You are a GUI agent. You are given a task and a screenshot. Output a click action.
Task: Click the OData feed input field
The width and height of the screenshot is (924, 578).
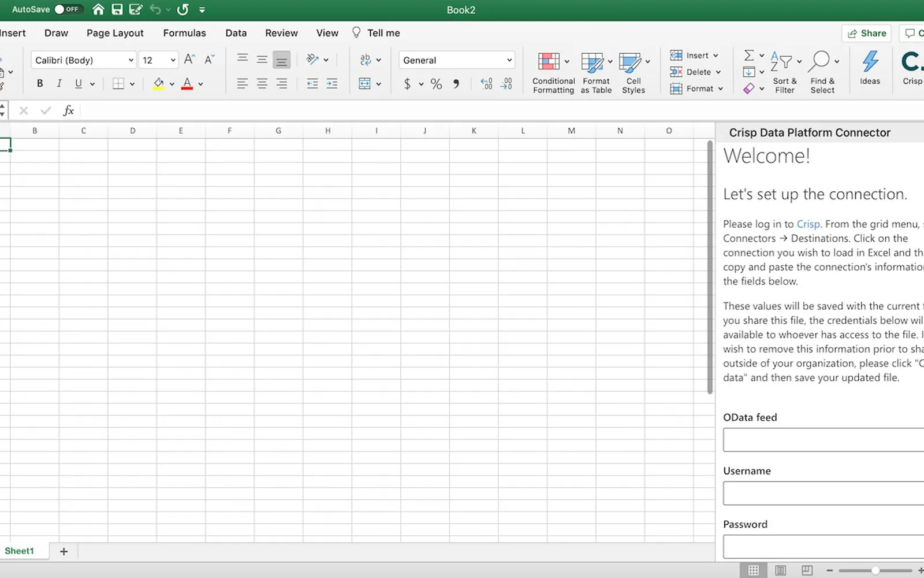coord(824,440)
